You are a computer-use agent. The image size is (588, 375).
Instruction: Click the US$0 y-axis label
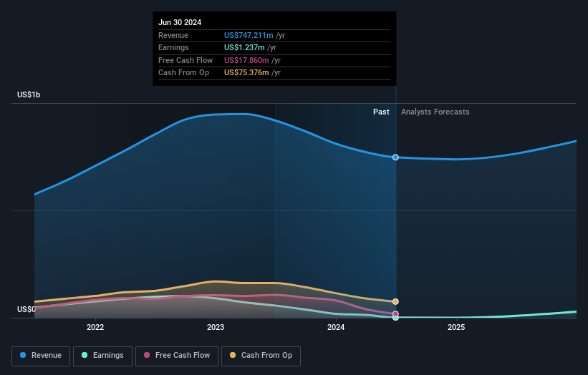[x=26, y=309]
